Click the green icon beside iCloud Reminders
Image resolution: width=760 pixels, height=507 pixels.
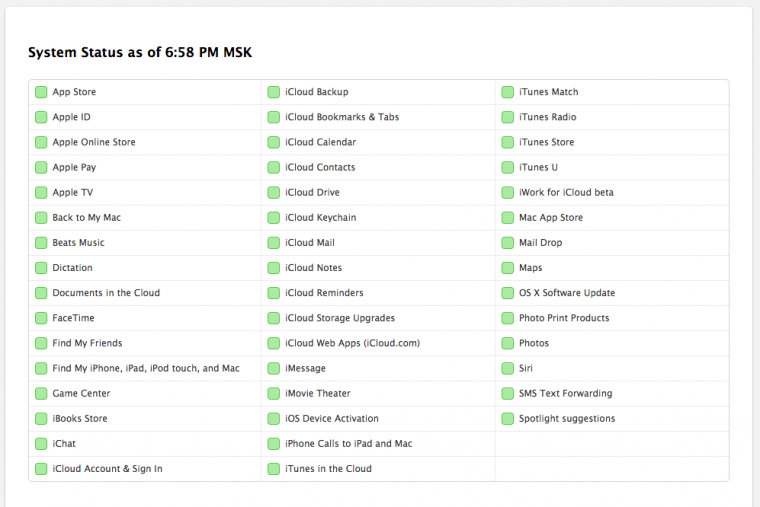[274, 293]
